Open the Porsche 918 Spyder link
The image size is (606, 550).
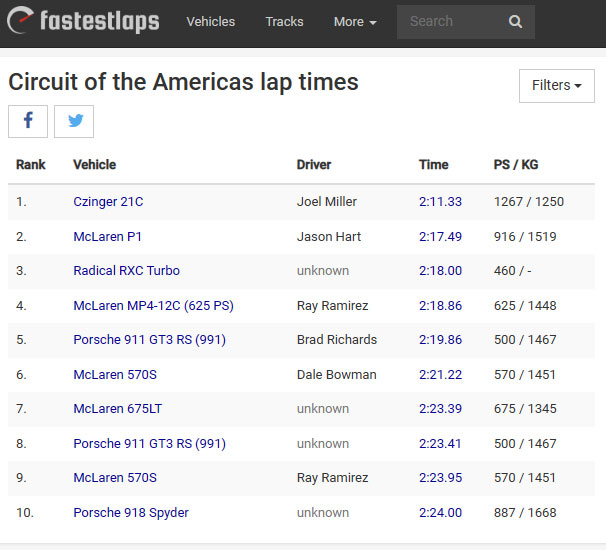(131, 513)
